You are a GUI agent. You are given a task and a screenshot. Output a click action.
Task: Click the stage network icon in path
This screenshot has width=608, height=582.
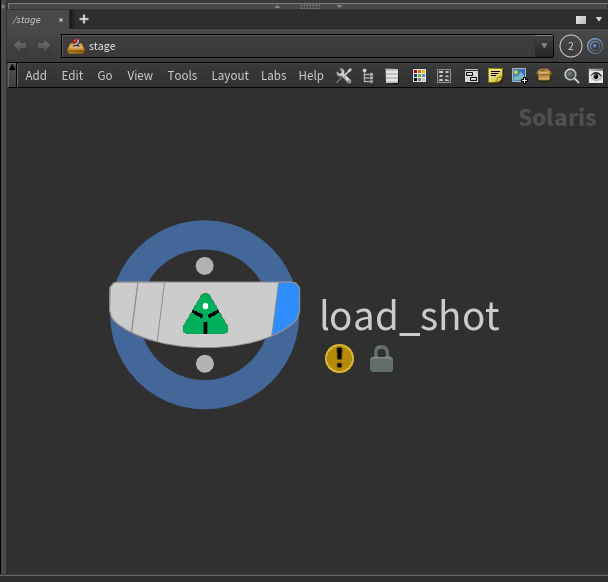pyautogui.click(x=76, y=46)
